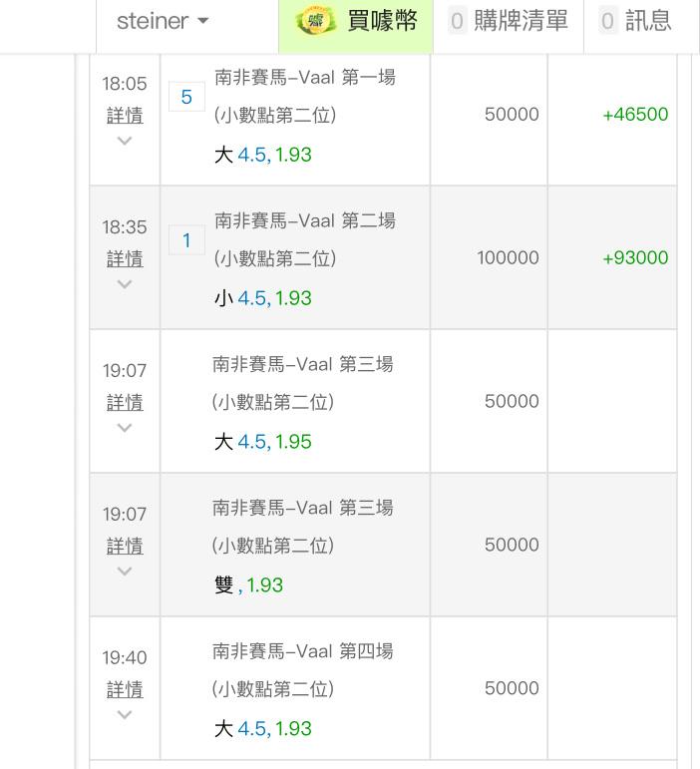Expand chevron under 雙 1.93 row
Screen dimensions: 700x769
pyautogui.click(x=125, y=572)
